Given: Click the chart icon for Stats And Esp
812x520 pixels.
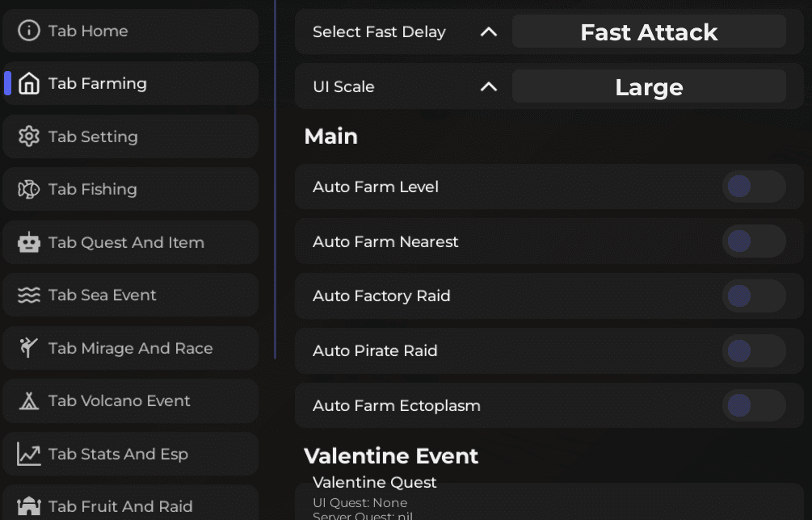Looking at the screenshot, I should (29, 454).
